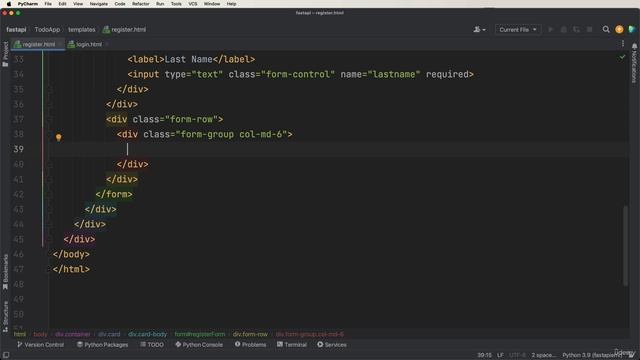Viewport: 640px width, 360px height.
Task: Click form#registerForm breadcrumb in bottom path
Action: click(200, 334)
